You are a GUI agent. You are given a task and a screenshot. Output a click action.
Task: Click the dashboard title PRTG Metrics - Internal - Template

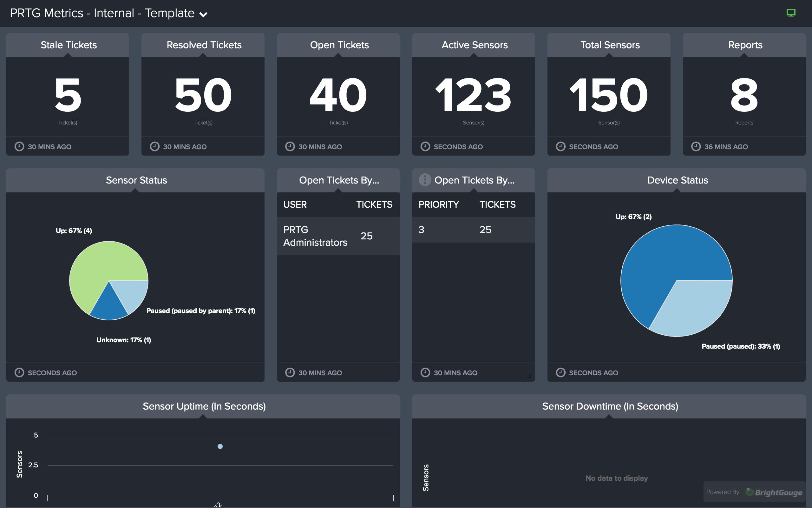102,13
